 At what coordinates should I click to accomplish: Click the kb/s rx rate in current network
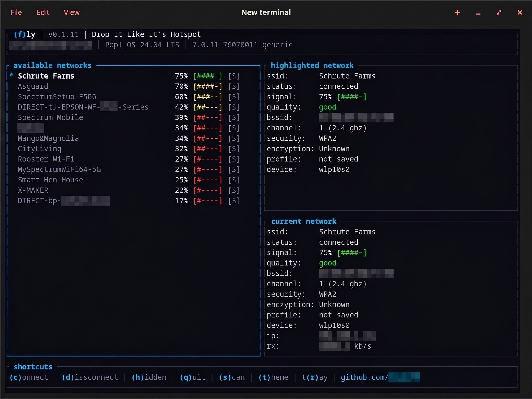tap(363, 346)
